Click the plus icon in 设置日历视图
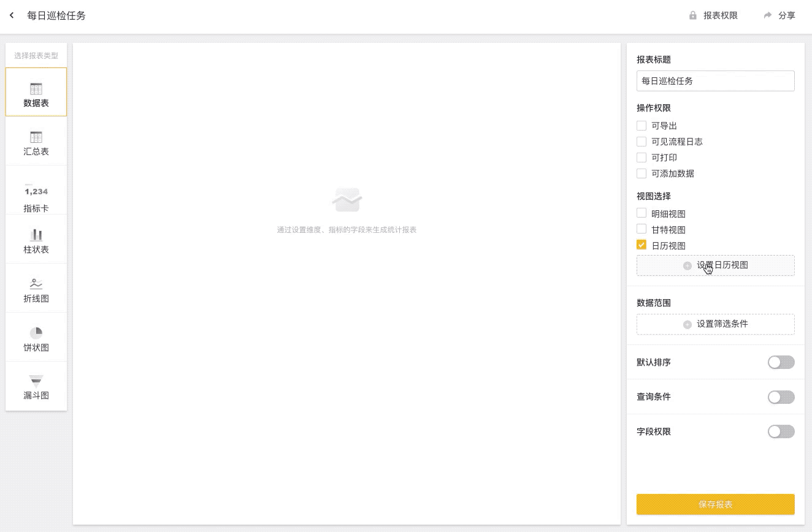Image resolution: width=812 pixels, height=532 pixels. (x=688, y=266)
